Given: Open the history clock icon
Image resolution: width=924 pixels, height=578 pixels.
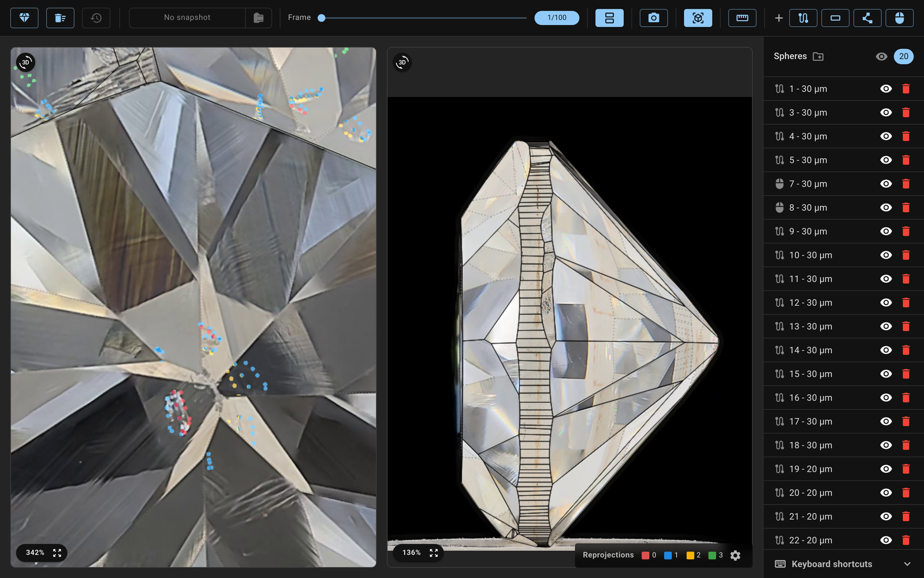Looking at the screenshot, I should pos(96,18).
